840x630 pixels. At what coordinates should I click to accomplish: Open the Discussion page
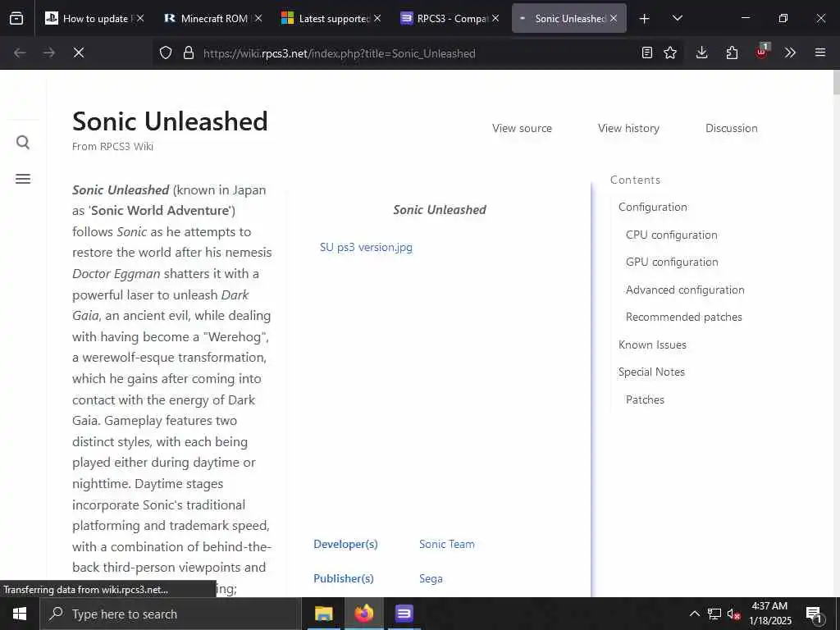click(731, 128)
